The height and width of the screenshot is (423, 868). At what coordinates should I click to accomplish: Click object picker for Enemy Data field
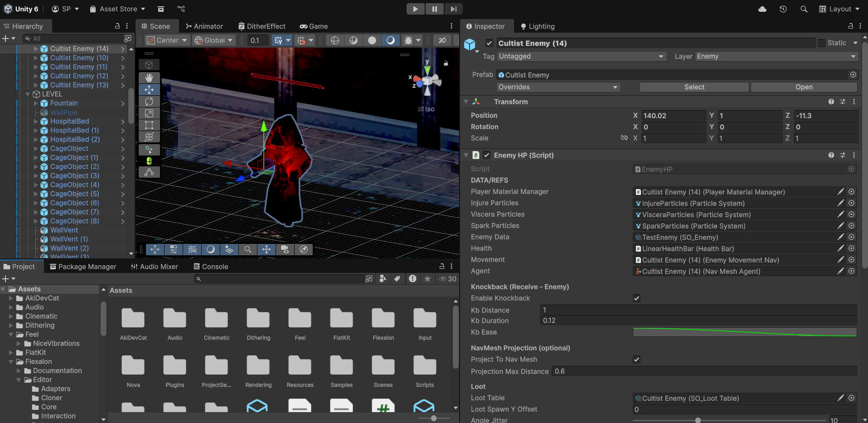point(852,237)
